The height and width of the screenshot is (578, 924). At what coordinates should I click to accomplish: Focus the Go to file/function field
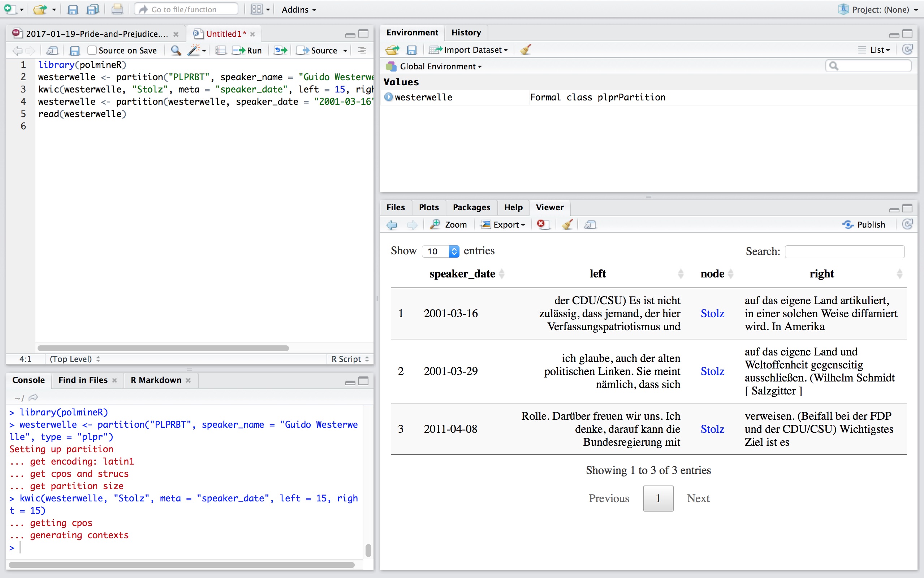(x=186, y=9)
